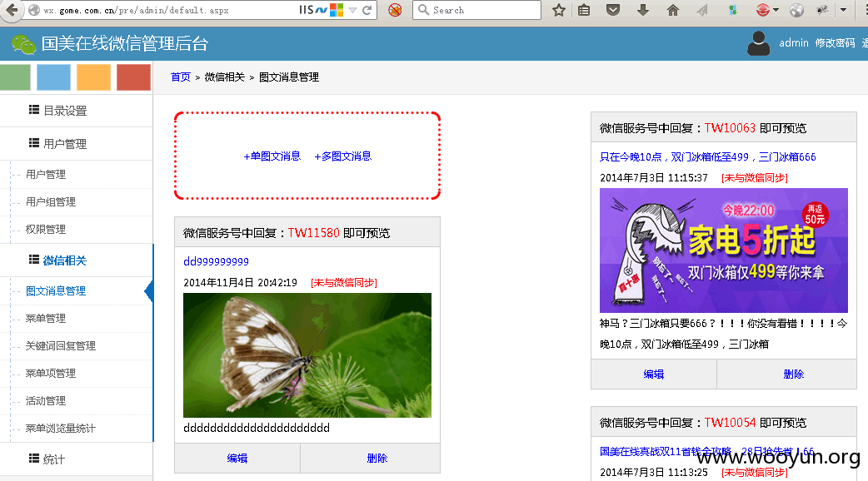Click the gray globe toolbar icon

[796, 10]
